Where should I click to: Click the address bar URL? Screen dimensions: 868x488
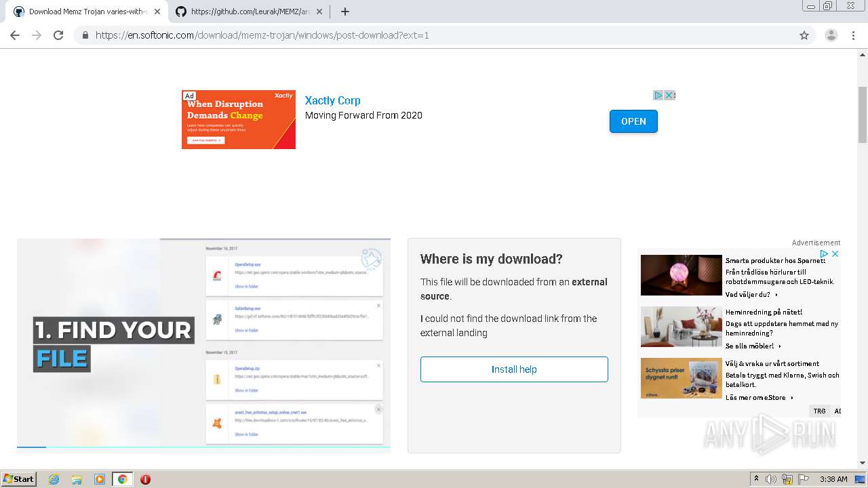(x=262, y=35)
